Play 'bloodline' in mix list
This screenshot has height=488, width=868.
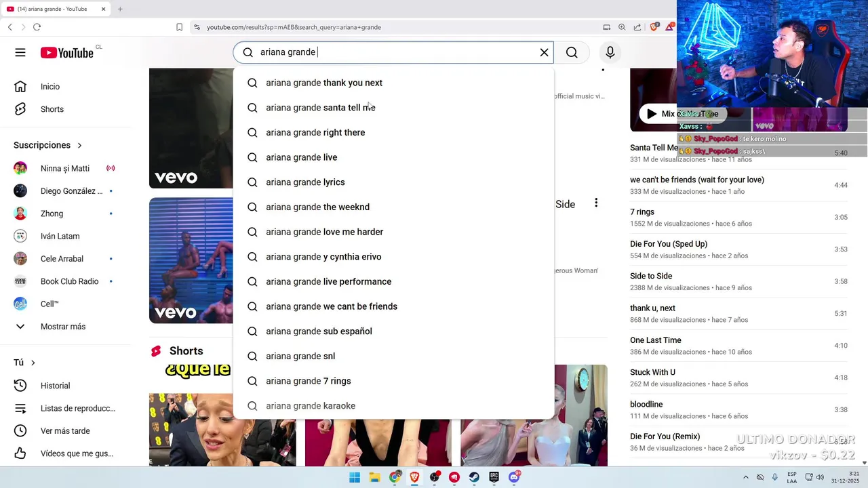pos(738,410)
